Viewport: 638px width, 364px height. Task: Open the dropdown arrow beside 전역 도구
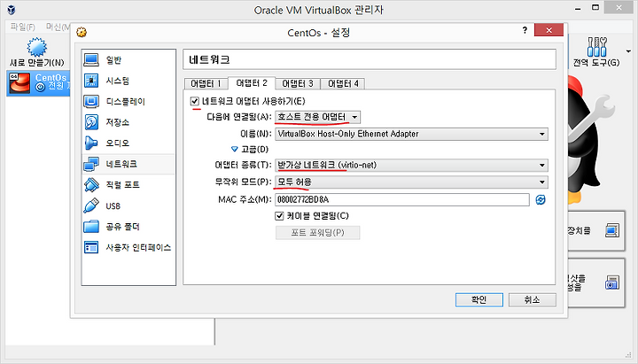pyautogui.click(x=628, y=51)
